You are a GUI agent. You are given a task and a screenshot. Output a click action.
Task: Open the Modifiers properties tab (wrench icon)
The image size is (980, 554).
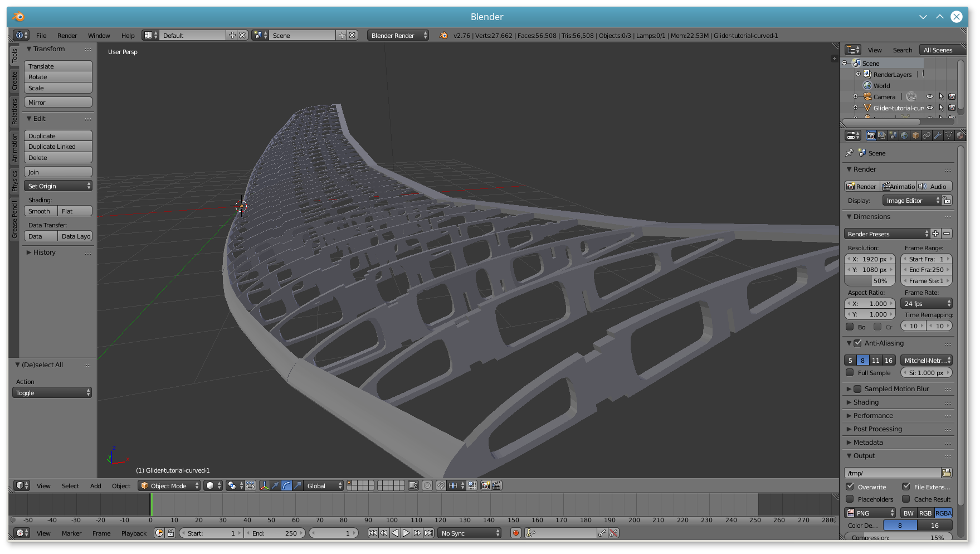pos(938,135)
